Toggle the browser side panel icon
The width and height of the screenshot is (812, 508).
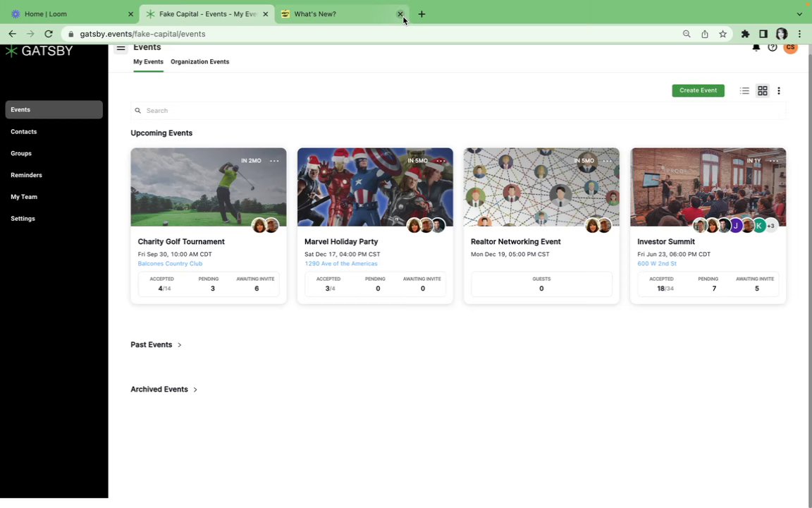coord(763,34)
